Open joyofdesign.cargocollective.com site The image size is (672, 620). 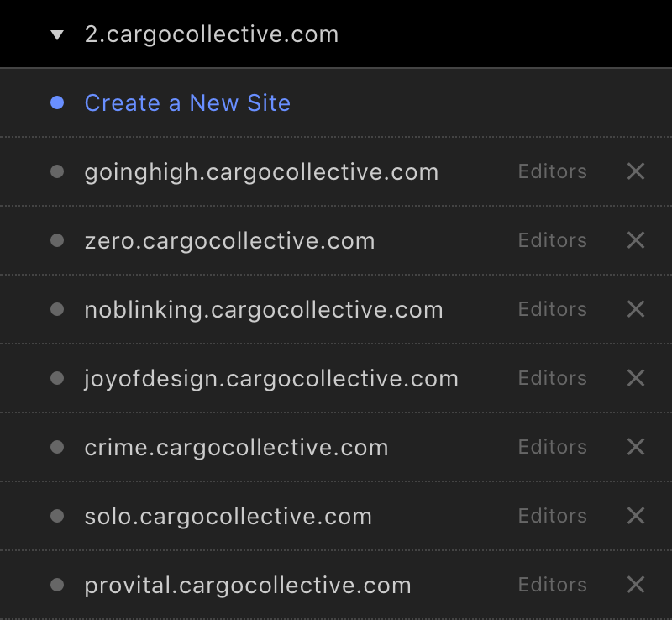(x=271, y=379)
